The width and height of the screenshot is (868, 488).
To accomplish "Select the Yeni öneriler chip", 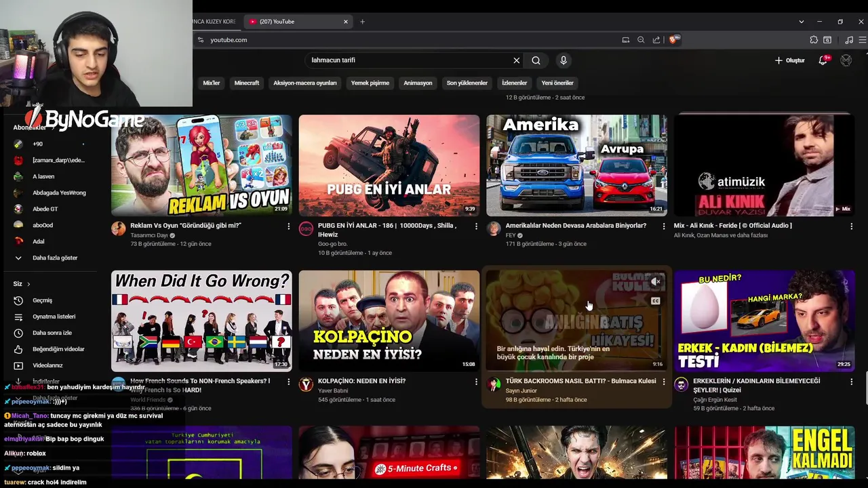I will [x=557, y=83].
